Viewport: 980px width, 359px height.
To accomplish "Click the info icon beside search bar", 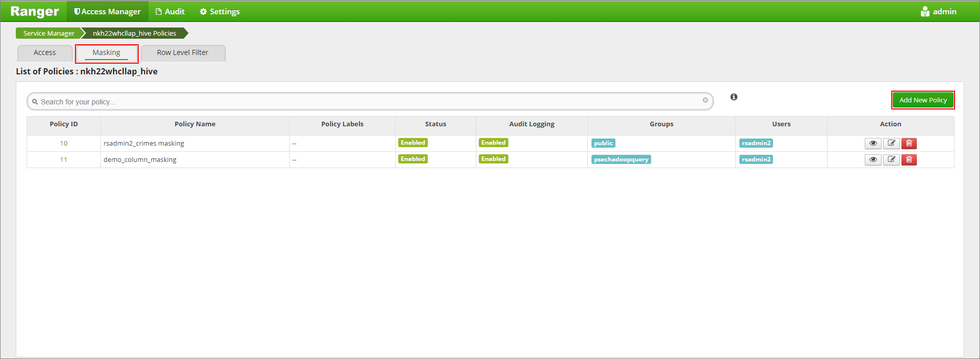I will (734, 97).
